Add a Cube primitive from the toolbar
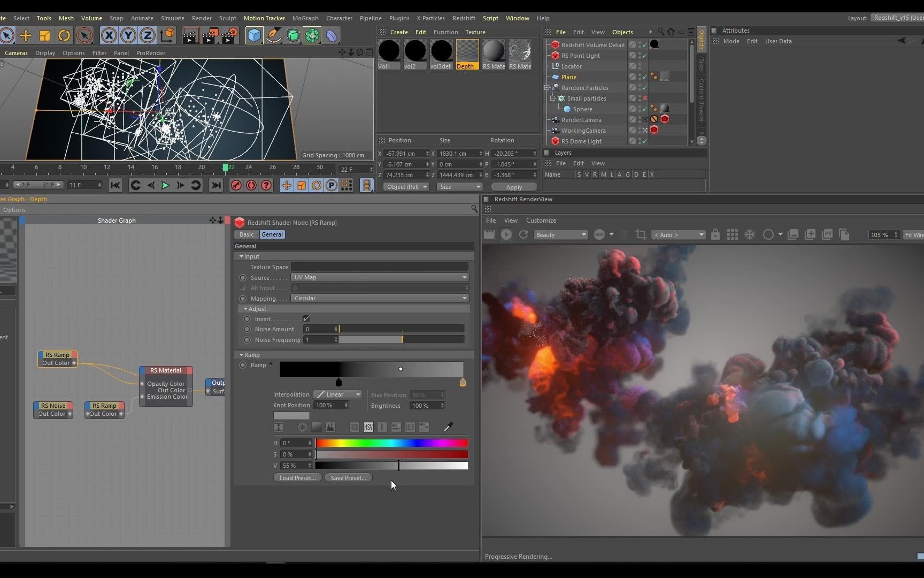 (x=254, y=35)
